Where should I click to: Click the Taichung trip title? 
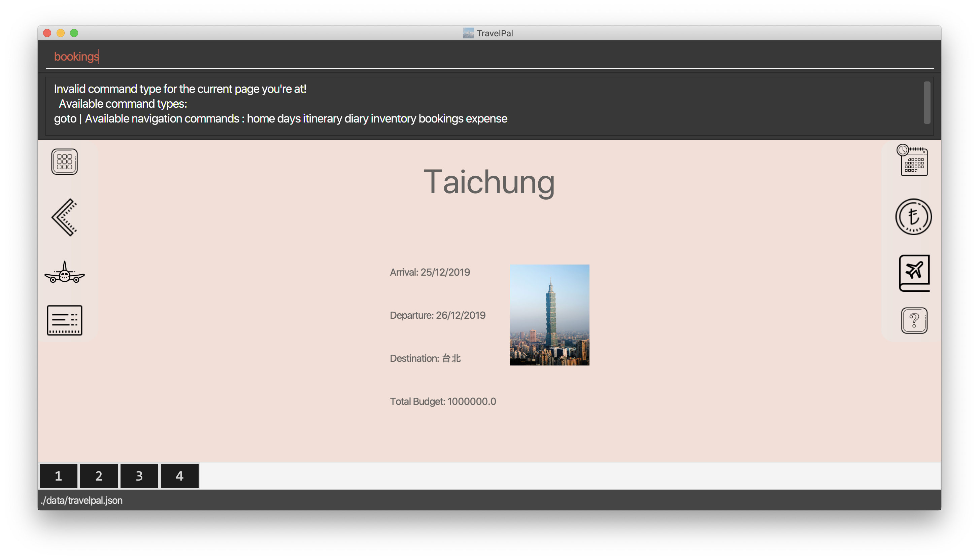pyautogui.click(x=489, y=181)
